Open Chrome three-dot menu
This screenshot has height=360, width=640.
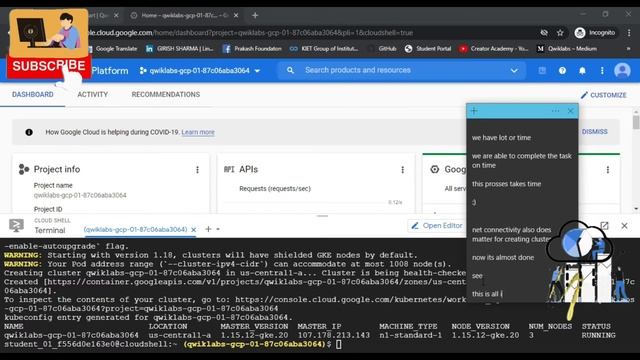(x=629, y=33)
